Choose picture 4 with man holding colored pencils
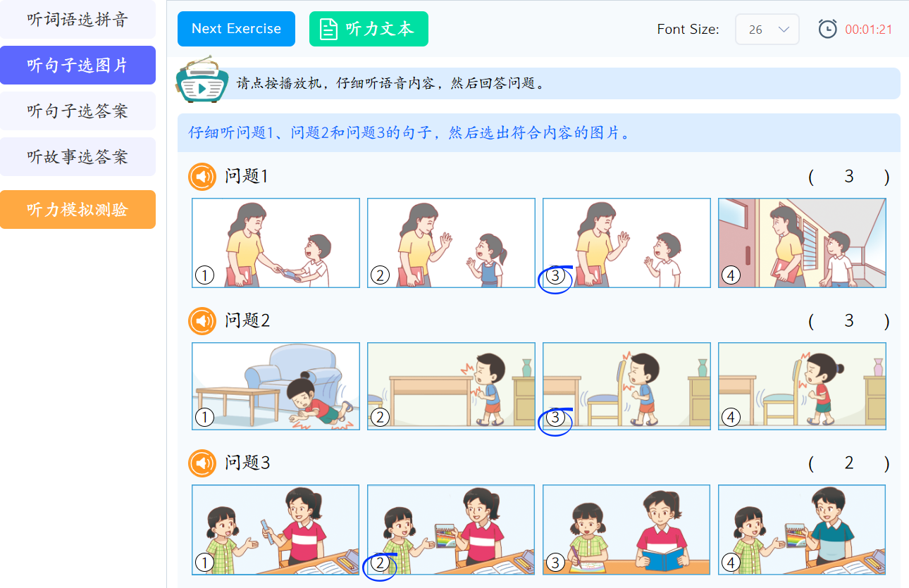 (x=802, y=530)
